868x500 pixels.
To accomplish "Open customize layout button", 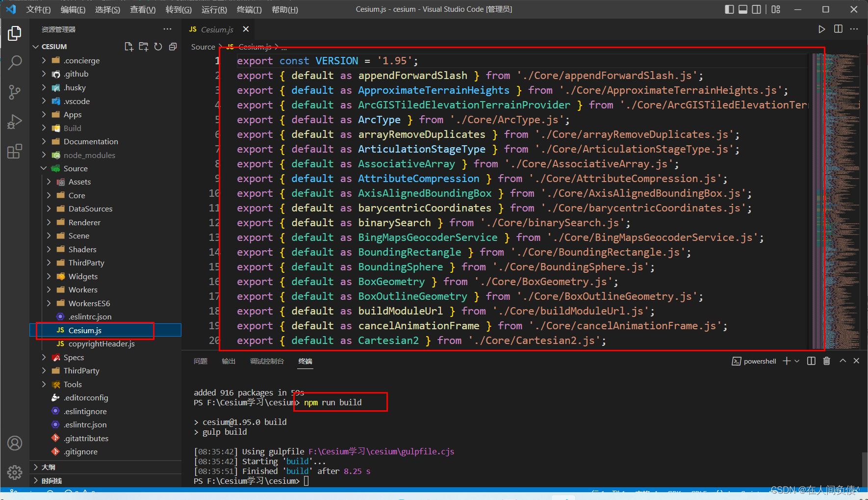I will point(776,9).
